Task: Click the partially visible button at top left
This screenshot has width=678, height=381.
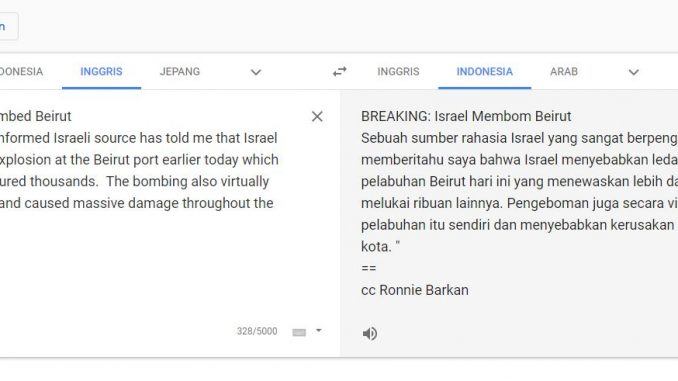Action: click(x=9, y=26)
